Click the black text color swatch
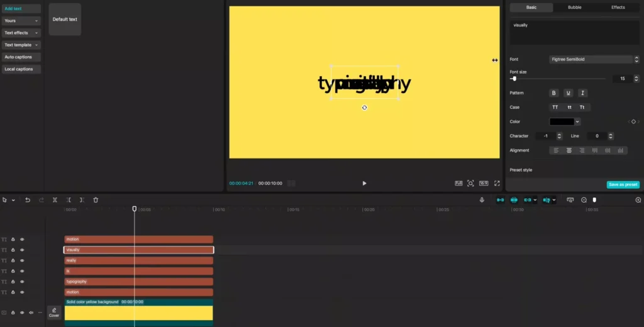The image size is (644, 327). pos(562,121)
